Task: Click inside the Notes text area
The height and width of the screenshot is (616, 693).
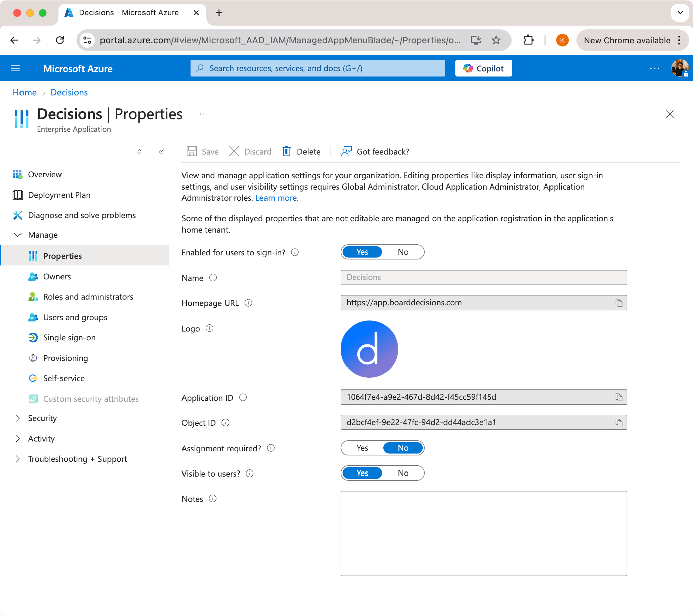Action: (x=484, y=533)
